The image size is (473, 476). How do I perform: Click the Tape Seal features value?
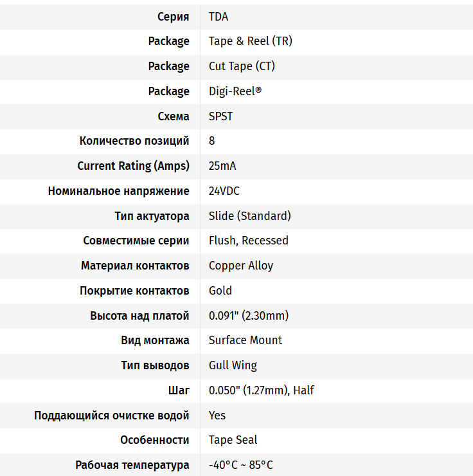233,440
